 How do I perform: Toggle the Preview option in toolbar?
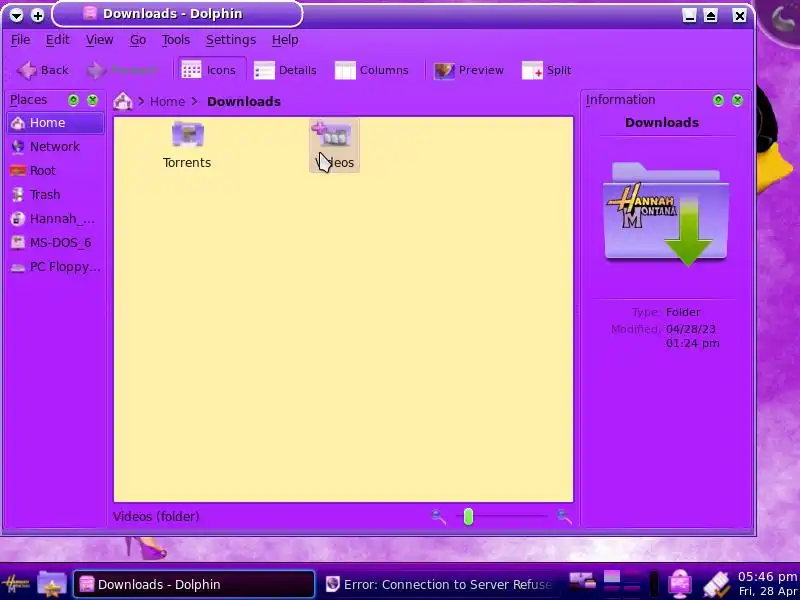click(469, 70)
